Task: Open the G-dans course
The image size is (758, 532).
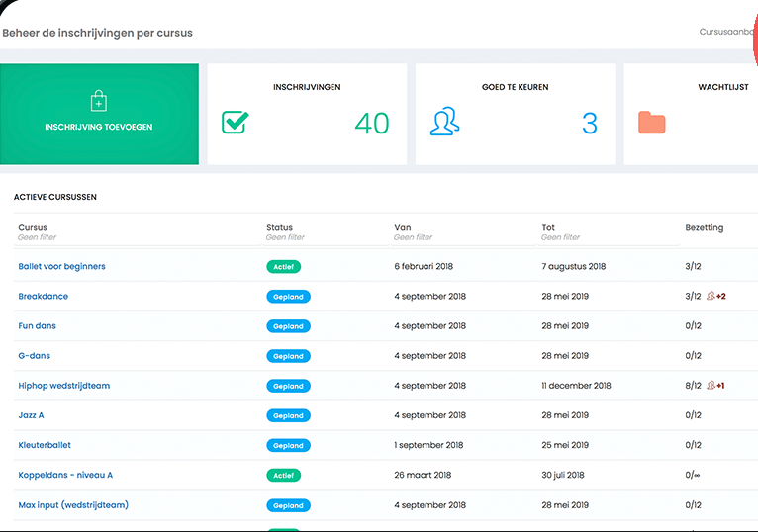Action: tap(35, 356)
